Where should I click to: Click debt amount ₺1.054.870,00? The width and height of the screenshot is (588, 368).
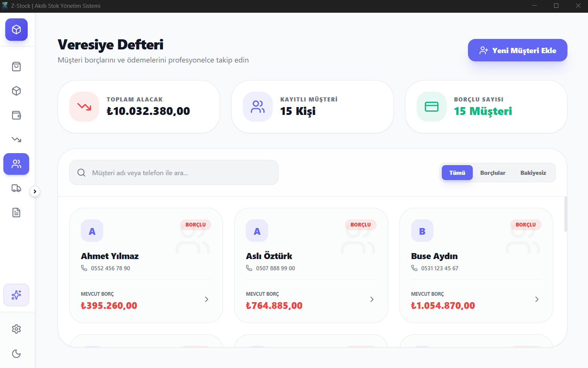443,305
